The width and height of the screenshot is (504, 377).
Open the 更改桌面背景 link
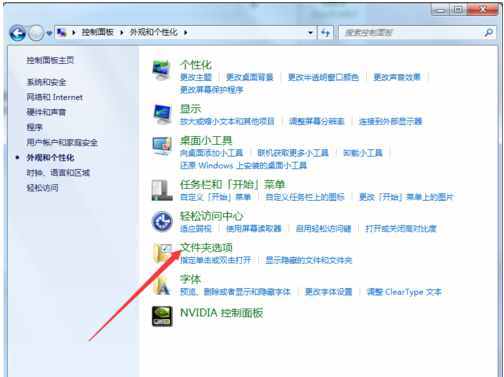(250, 77)
